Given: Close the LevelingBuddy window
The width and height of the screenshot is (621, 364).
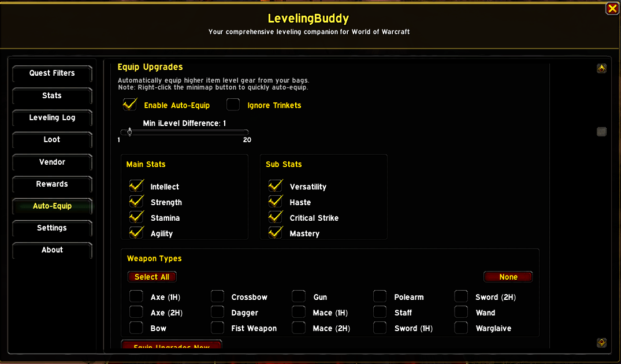Looking at the screenshot, I should [x=612, y=9].
